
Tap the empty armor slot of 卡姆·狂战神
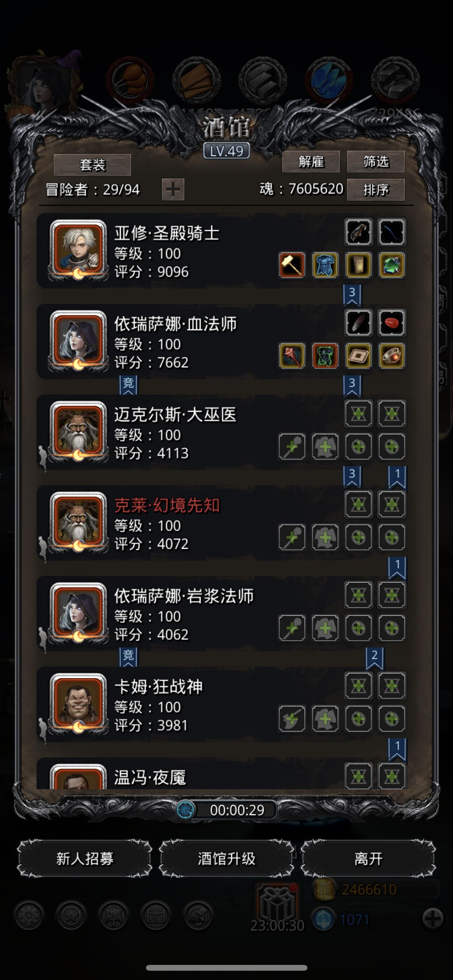coord(325,719)
